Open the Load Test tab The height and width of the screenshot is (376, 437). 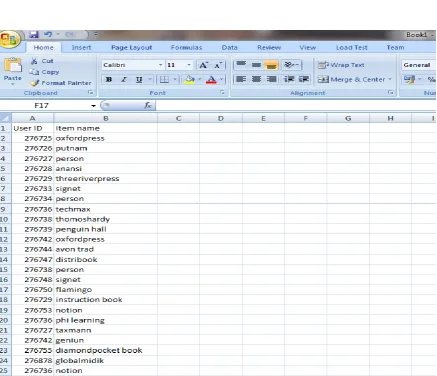coord(352,47)
